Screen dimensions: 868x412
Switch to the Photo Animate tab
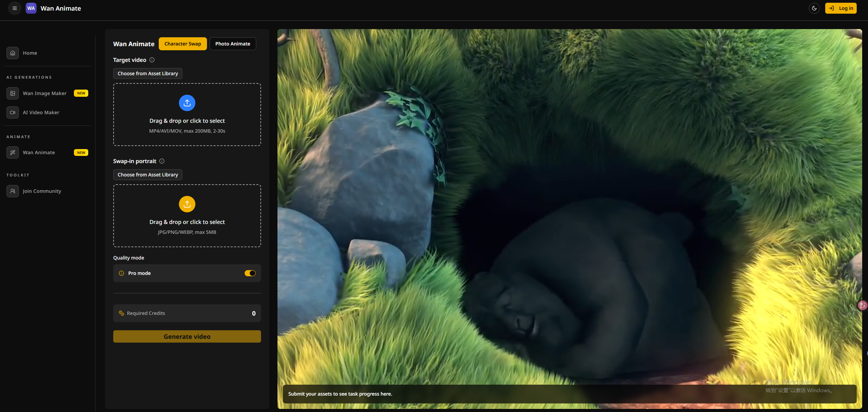pos(233,44)
